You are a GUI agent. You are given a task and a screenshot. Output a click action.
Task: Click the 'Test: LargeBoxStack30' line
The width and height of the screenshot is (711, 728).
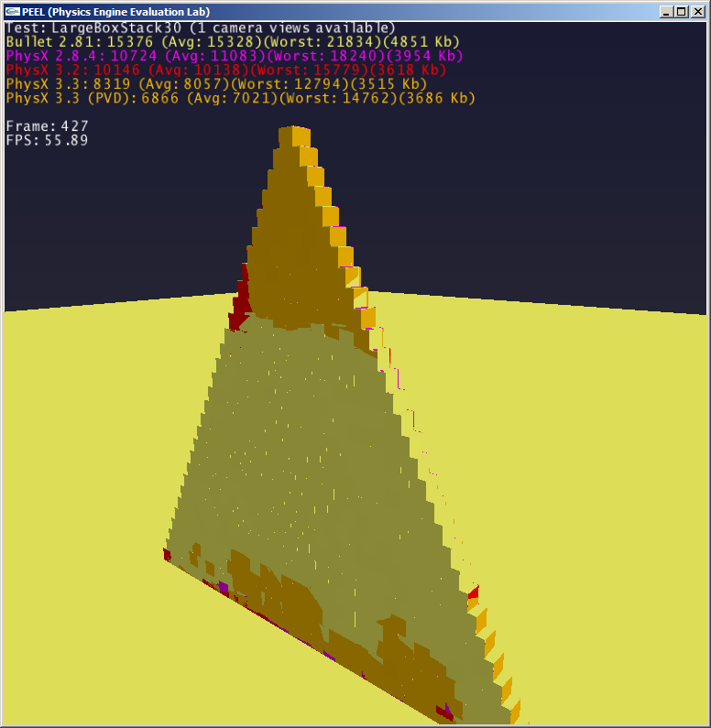pos(200,27)
